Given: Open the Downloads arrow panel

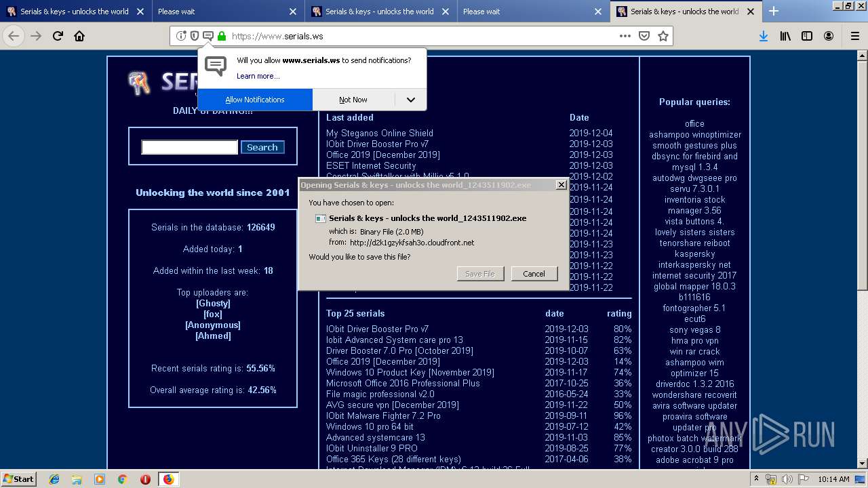Looking at the screenshot, I should tap(764, 36).
